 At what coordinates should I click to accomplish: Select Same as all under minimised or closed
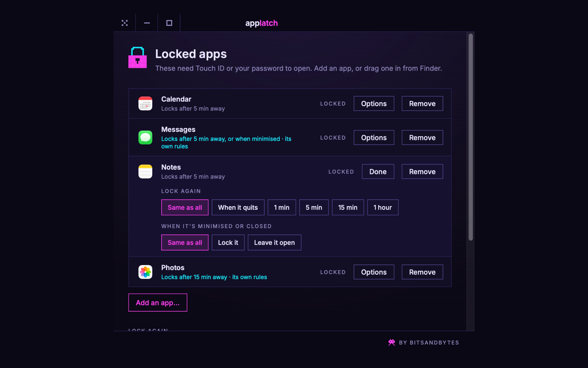tap(185, 242)
